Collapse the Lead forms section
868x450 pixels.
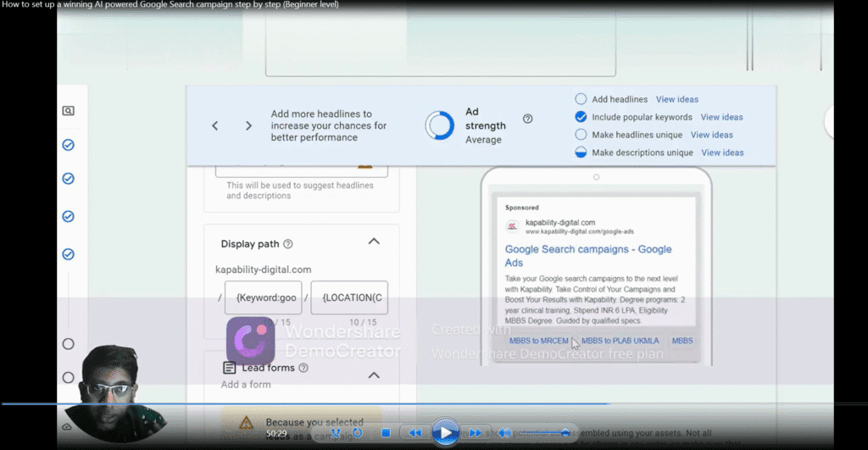click(x=373, y=375)
